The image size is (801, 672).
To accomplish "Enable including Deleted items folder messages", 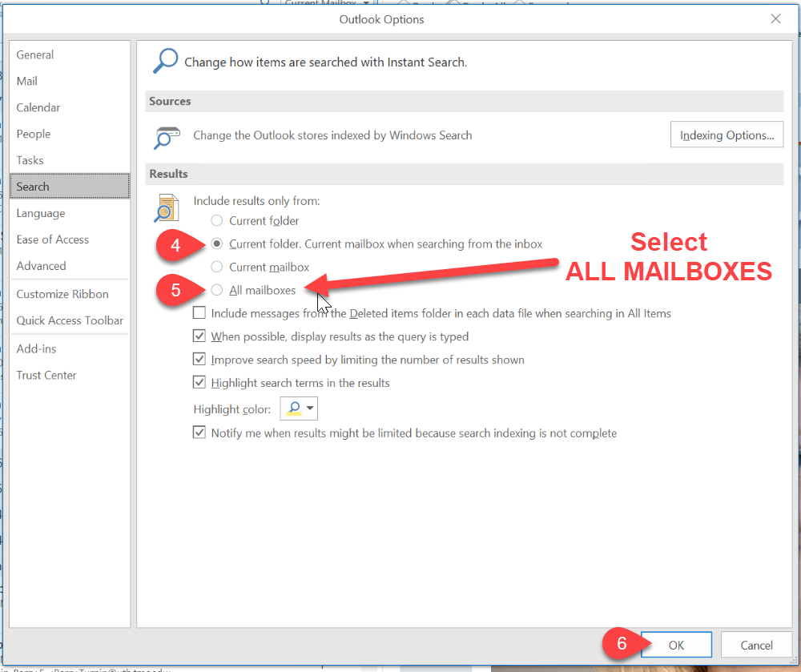I will tap(199, 313).
